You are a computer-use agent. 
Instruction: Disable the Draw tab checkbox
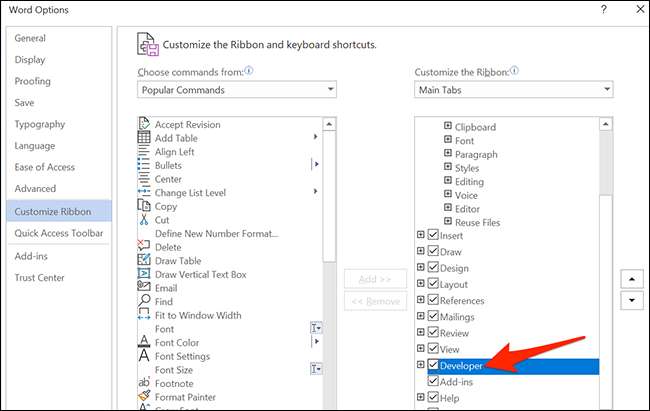coord(433,252)
